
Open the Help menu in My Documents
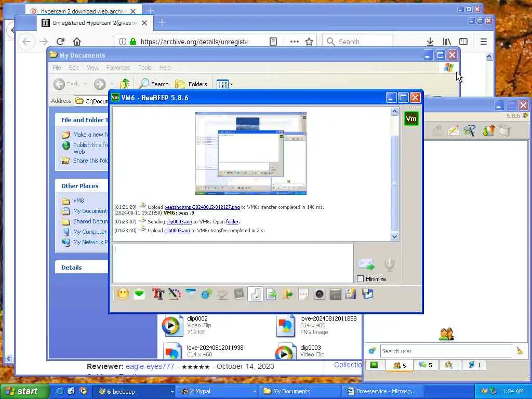pos(165,68)
